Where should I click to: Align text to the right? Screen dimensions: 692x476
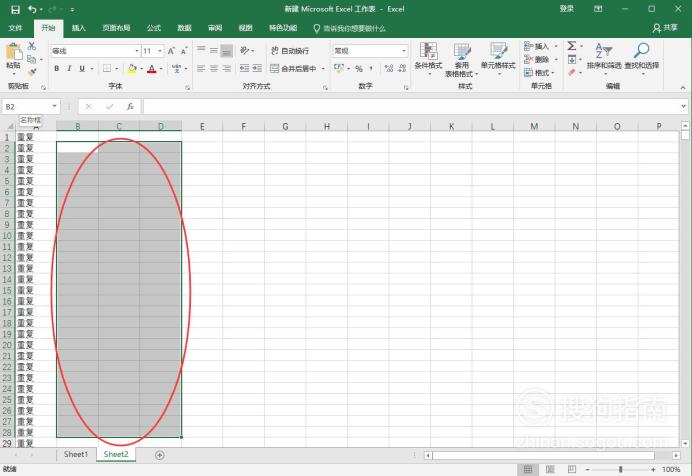(226, 68)
